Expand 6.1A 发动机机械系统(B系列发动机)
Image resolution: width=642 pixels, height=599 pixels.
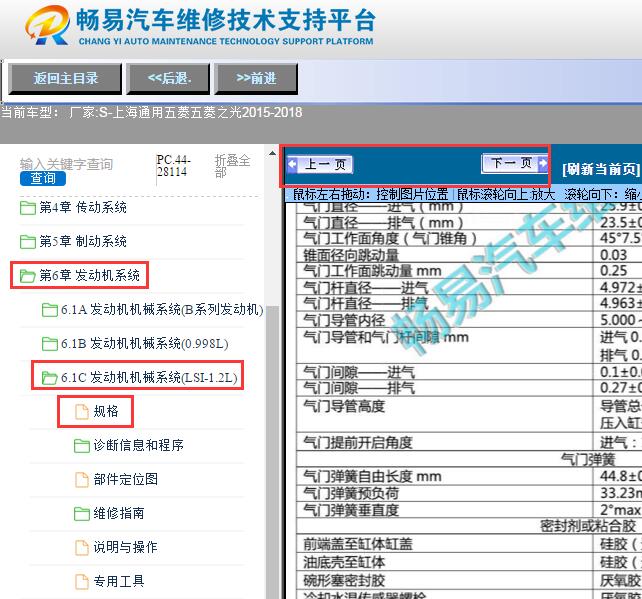click(x=162, y=310)
